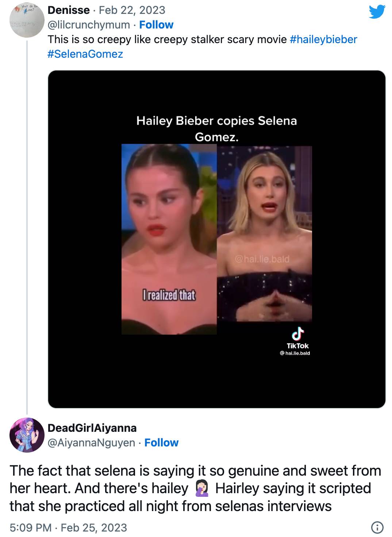Open the 5:09 PM Feb 25 timestamp
392x537 pixels.
tap(68, 528)
